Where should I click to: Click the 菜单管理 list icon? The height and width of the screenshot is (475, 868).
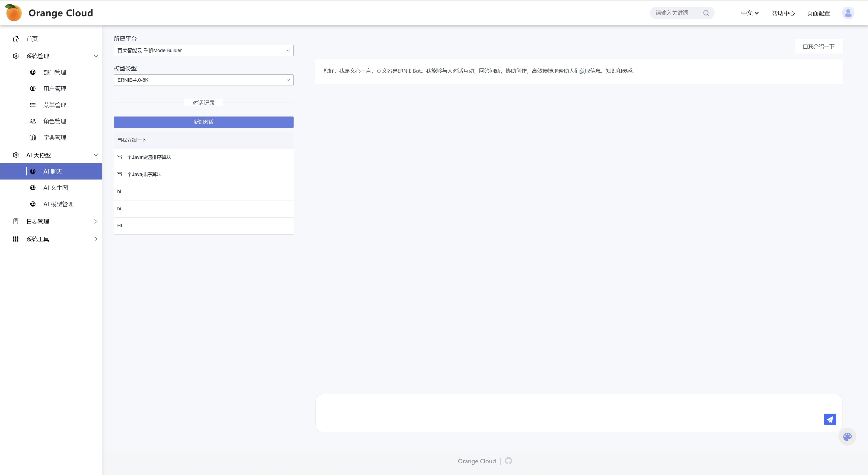tap(33, 105)
